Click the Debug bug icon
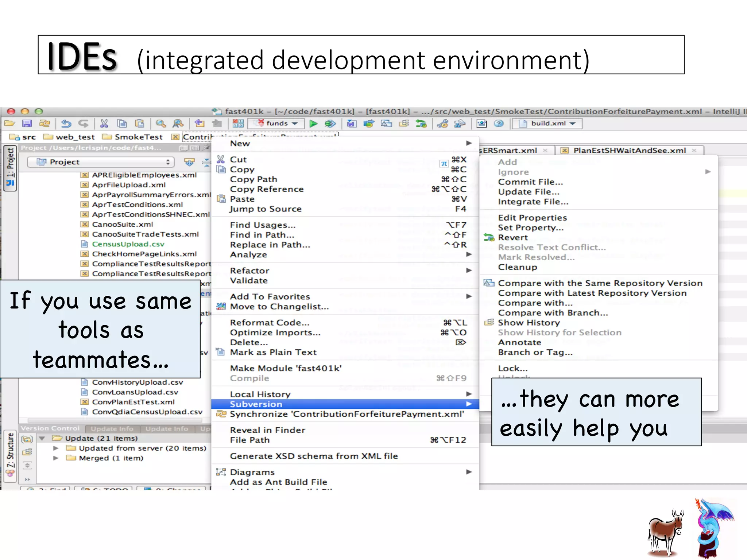The height and width of the screenshot is (560, 747). click(x=330, y=124)
